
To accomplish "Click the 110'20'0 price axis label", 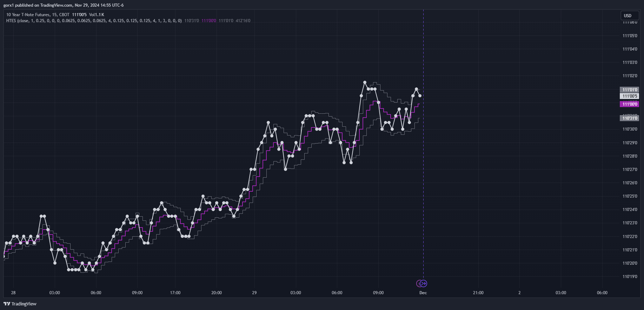I will coord(630,263).
